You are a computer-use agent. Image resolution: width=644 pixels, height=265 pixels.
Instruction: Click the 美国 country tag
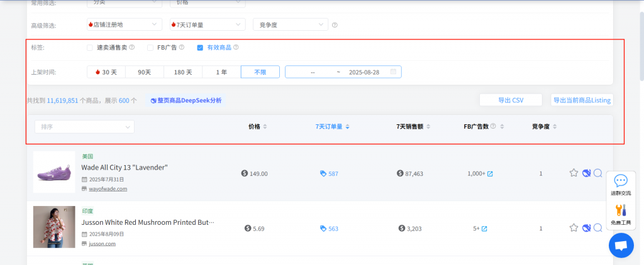click(87, 156)
